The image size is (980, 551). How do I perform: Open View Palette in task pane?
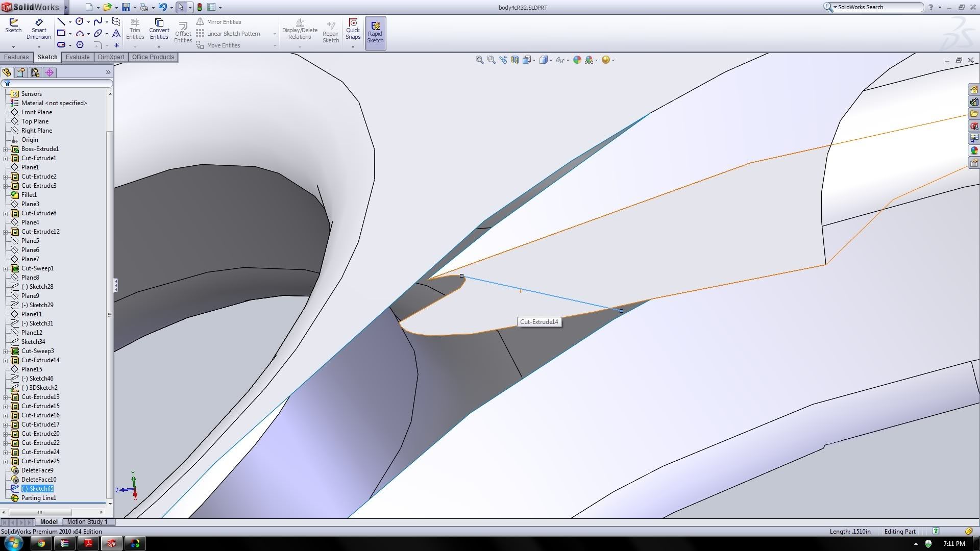coord(974,138)
